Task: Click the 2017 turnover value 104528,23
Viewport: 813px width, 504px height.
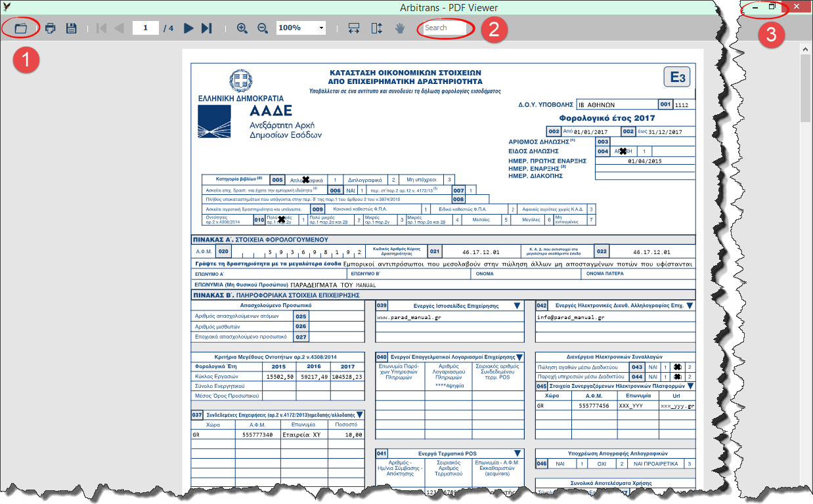Action: tap(347, 377)
